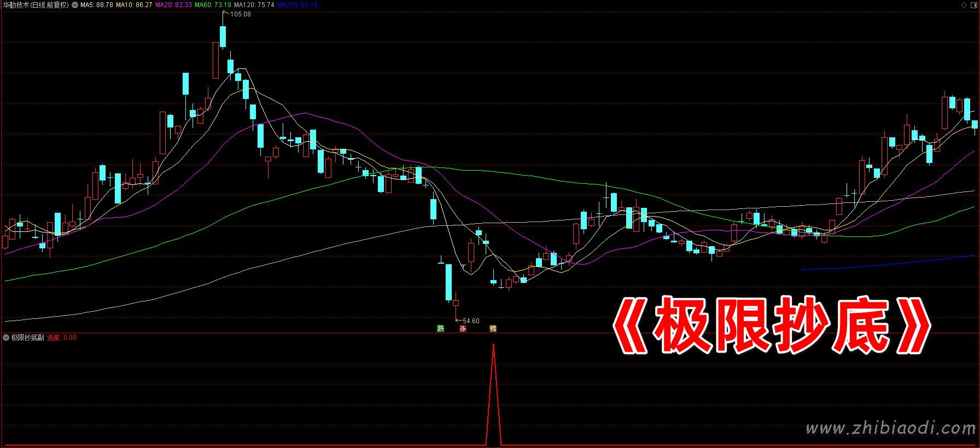Click the red indicator spike peak
This screenshot has width=980, height=448.
[493, 346]
